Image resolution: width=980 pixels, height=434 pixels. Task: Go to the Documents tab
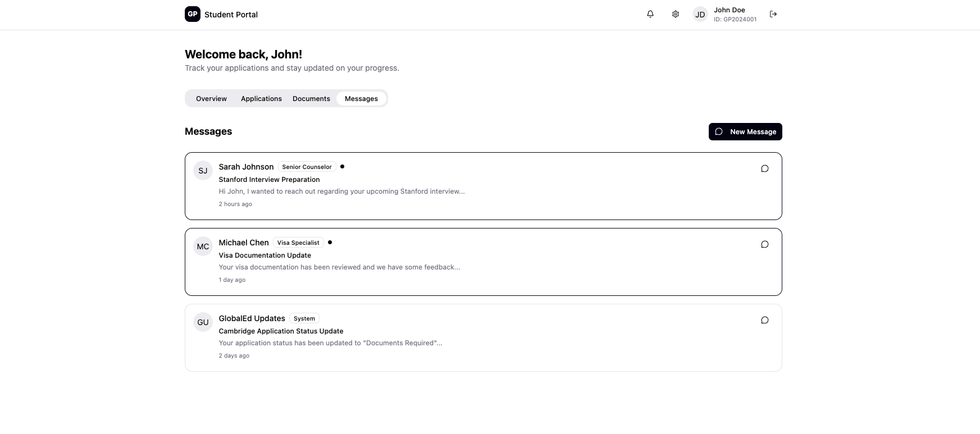pyautogui.click(x=311, y=99)
